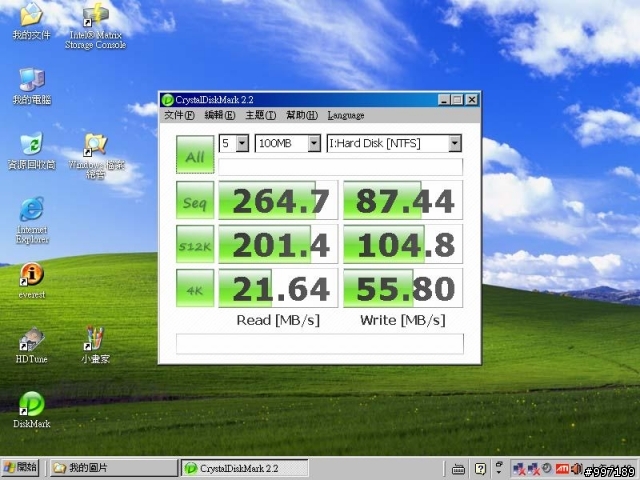The image size is (640, 480).
Task: Click the language bar help icon
Action: (x=481, y=469)
